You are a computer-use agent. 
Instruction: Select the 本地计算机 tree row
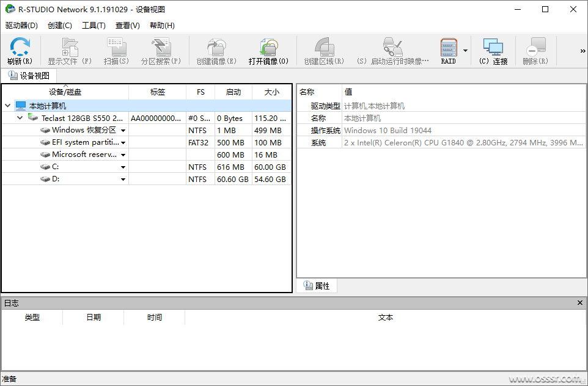147,106
